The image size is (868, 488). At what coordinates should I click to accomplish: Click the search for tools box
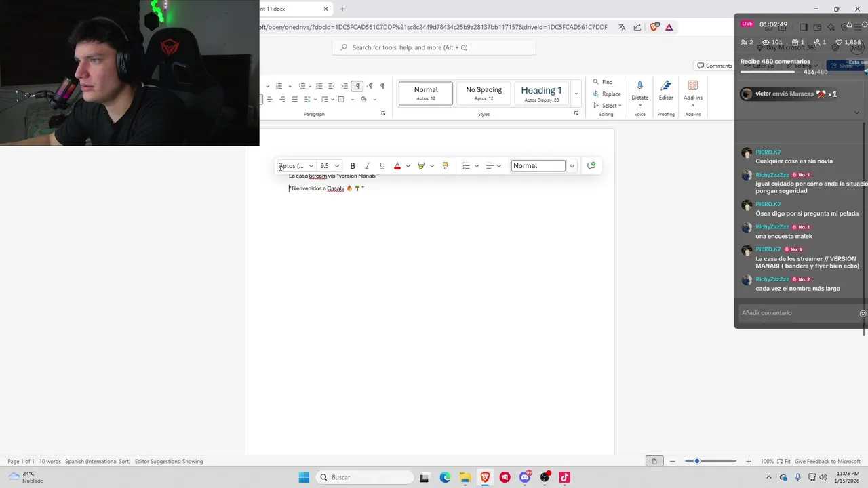[x=434, y=47]
